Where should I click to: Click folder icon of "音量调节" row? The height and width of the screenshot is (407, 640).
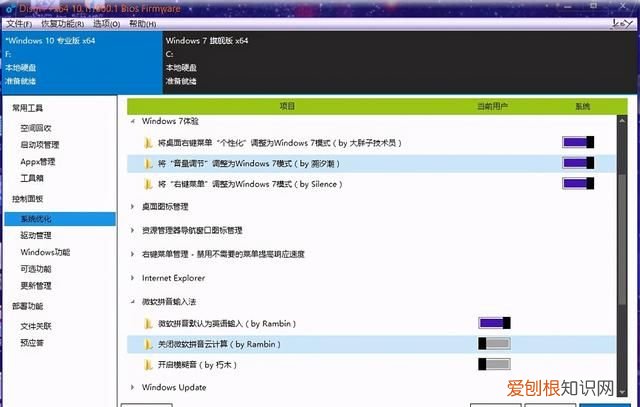(x=148, y=164)
